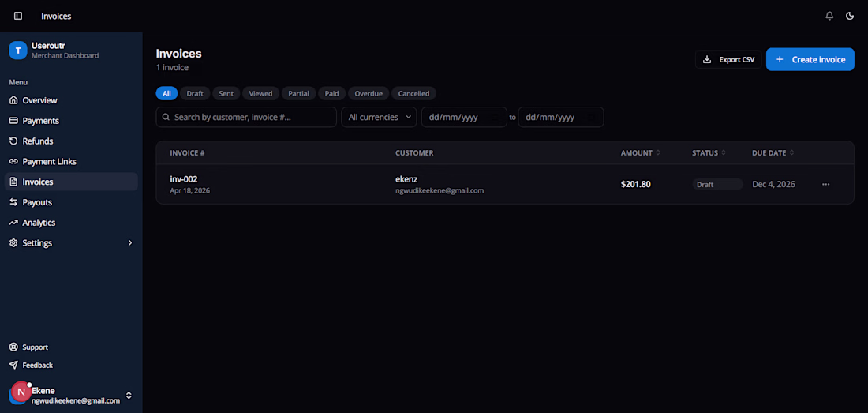Click the Useroutr T logo avatar
868x413 pixels.
(x=17, y=51)
